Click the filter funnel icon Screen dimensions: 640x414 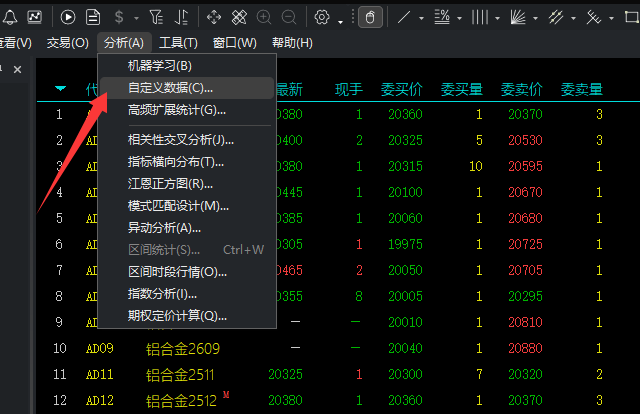pos(154,17)
